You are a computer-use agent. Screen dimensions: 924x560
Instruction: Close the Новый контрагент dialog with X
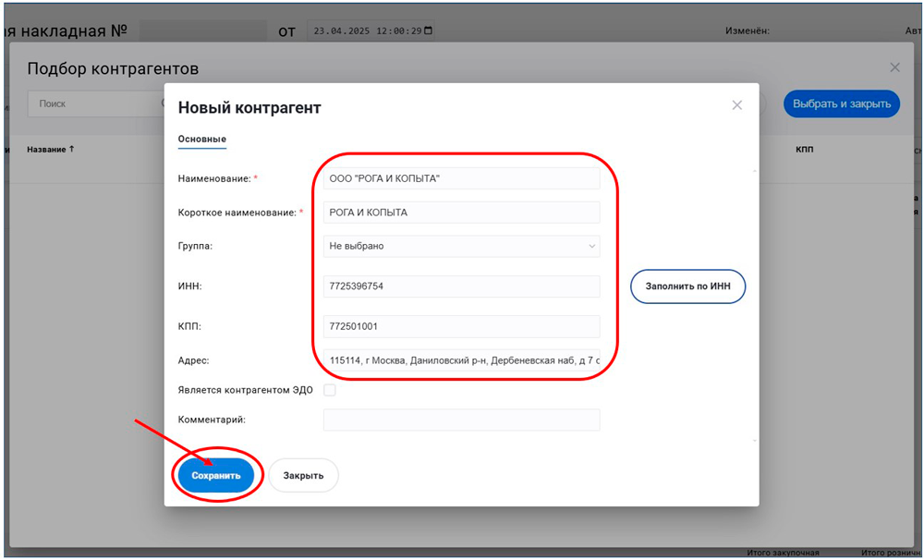tap(736, 105)
